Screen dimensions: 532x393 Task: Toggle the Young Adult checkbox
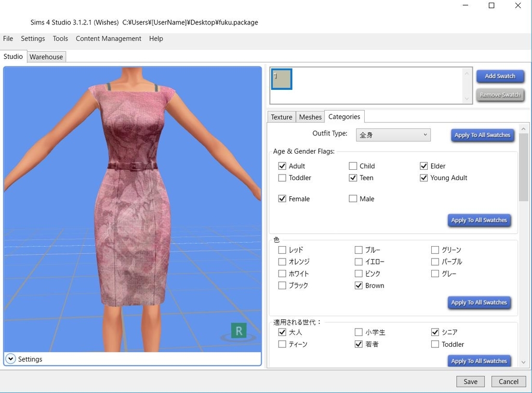pos(423,178)
